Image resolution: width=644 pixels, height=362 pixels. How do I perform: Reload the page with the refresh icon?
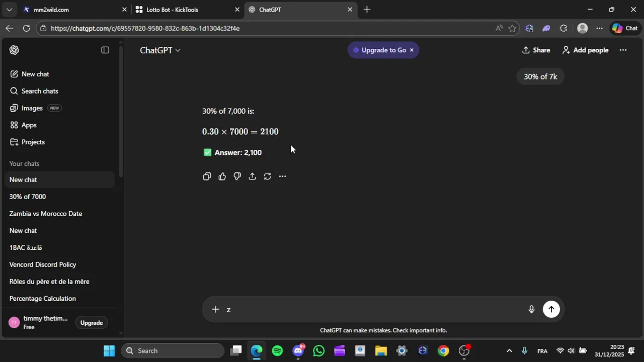pyautogui.click(x=26, y=28)
